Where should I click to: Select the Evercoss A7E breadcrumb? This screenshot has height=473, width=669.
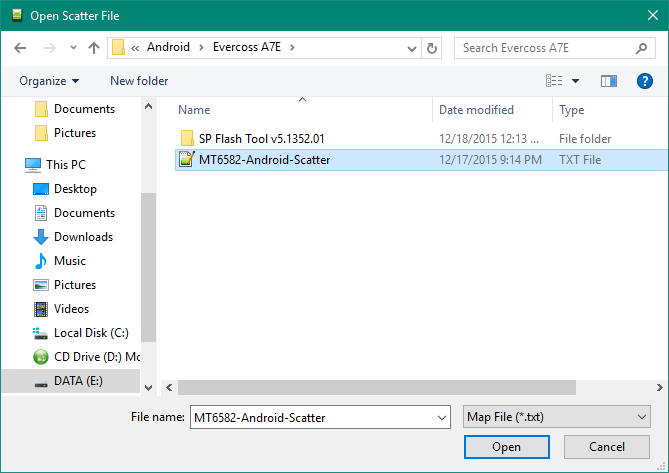click(247, 47)
